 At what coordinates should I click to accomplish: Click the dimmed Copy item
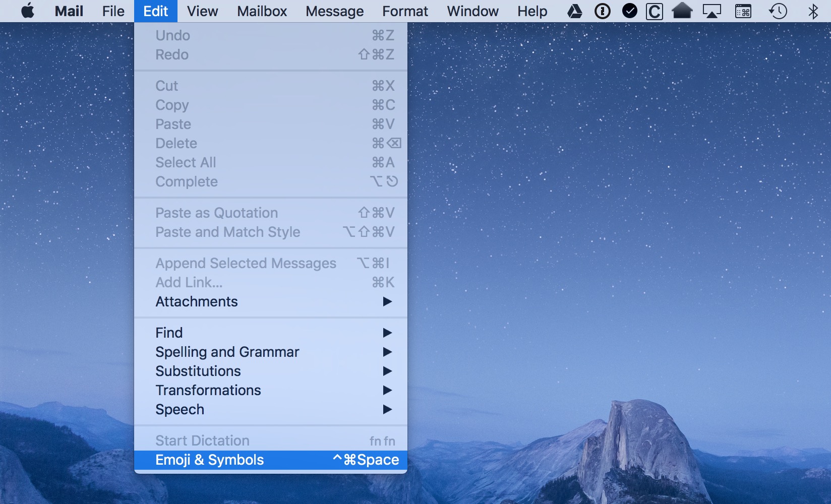(x=271, y=105)
